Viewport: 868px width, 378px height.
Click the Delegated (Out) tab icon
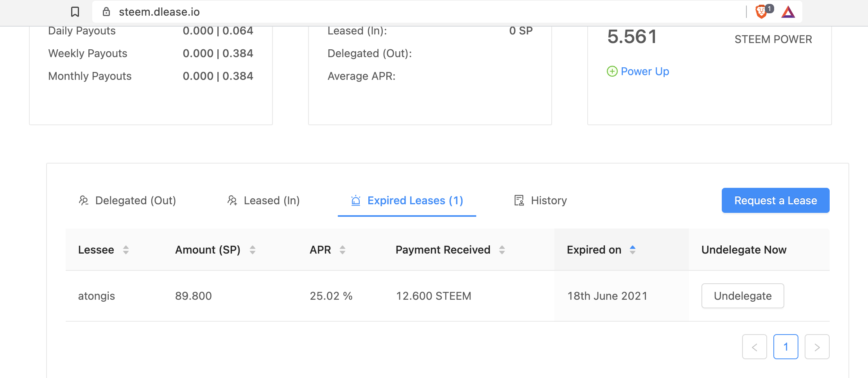(x=84, y=200)
